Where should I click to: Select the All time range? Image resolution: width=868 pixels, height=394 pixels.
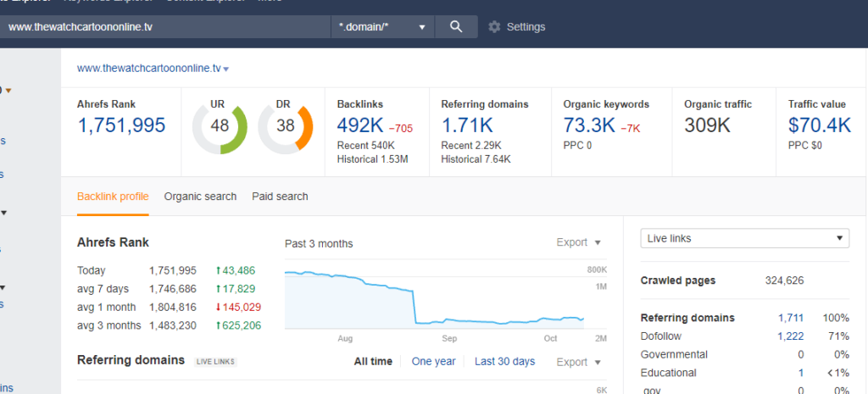click(x=373, y=361)
